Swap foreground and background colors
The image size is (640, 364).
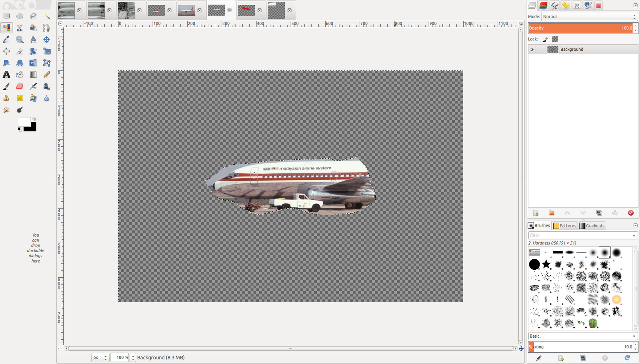coord(34,119)
